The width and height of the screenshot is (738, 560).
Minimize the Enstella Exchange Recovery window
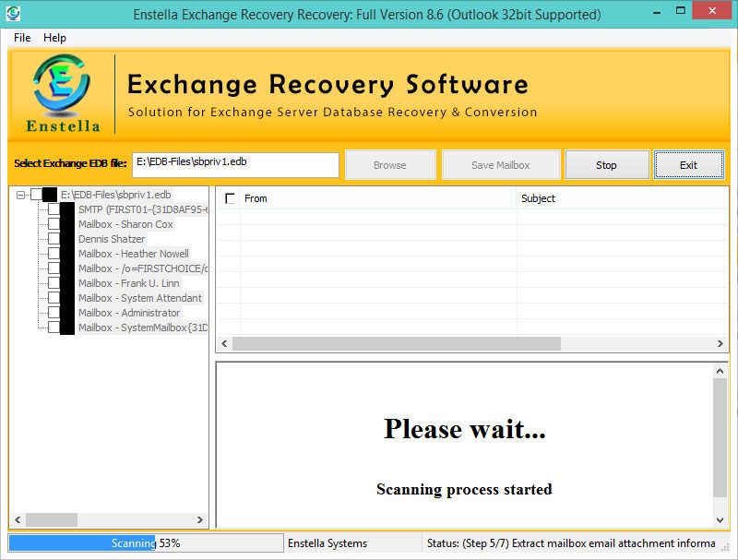[657, 11]
